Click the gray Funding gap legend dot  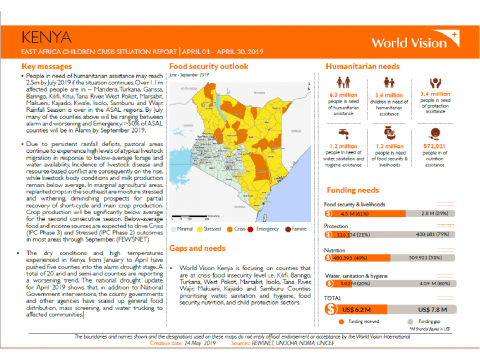pos(410,322)
